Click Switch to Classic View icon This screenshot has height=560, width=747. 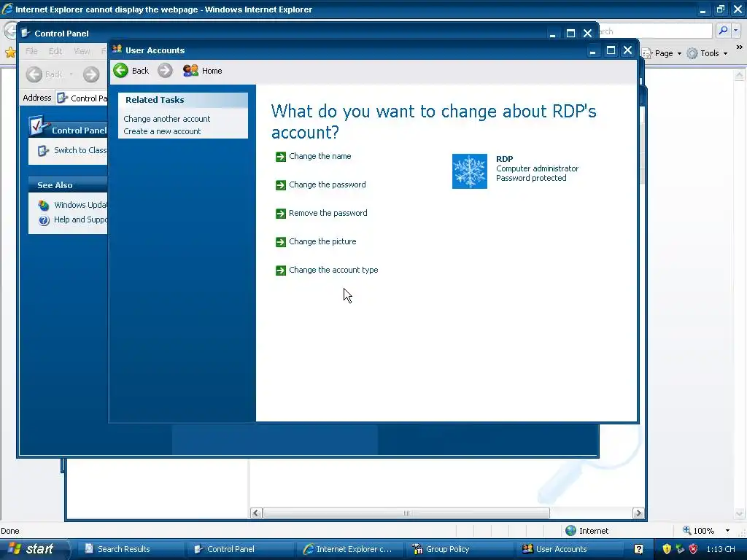click(43, 150)
